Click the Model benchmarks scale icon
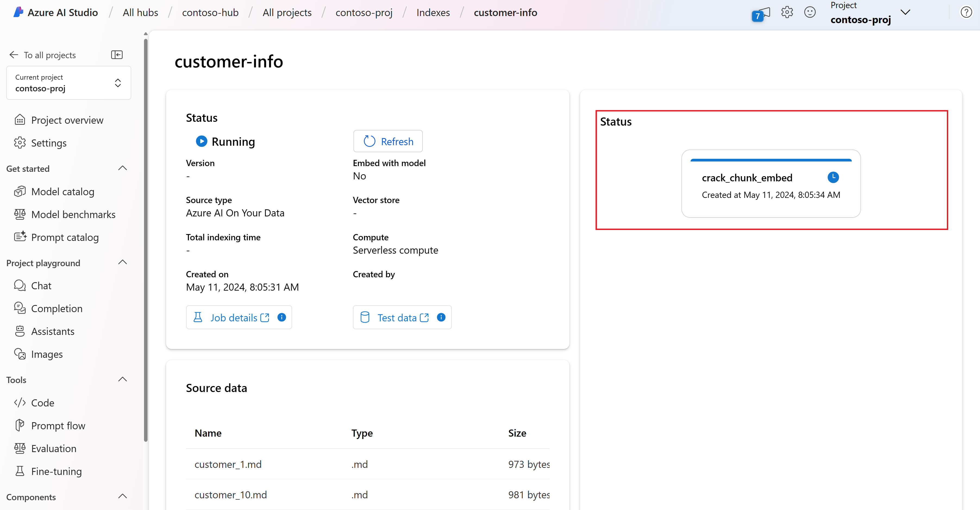 [x=20, y=214]
